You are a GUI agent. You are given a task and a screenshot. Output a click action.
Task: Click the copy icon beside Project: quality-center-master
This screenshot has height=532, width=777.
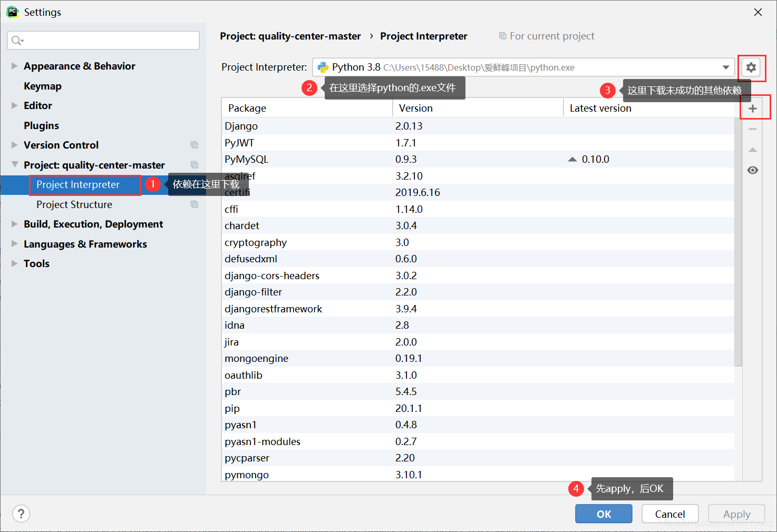195,165
